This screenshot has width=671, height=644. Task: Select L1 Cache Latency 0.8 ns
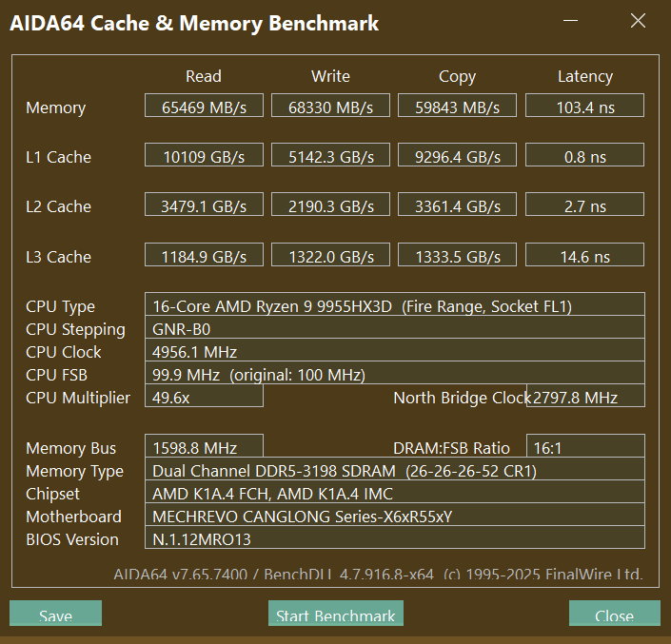click(x=584, y=155)
